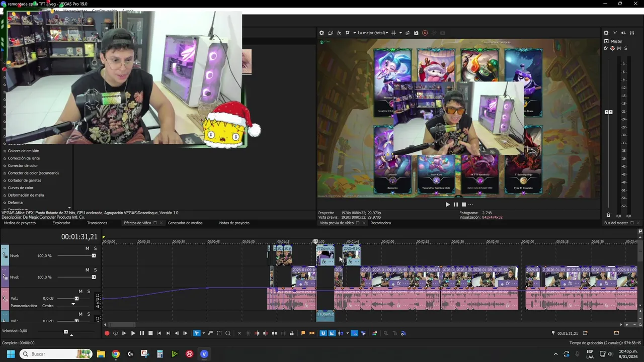Click Preview on External Monitor icon

pos(330,33)
